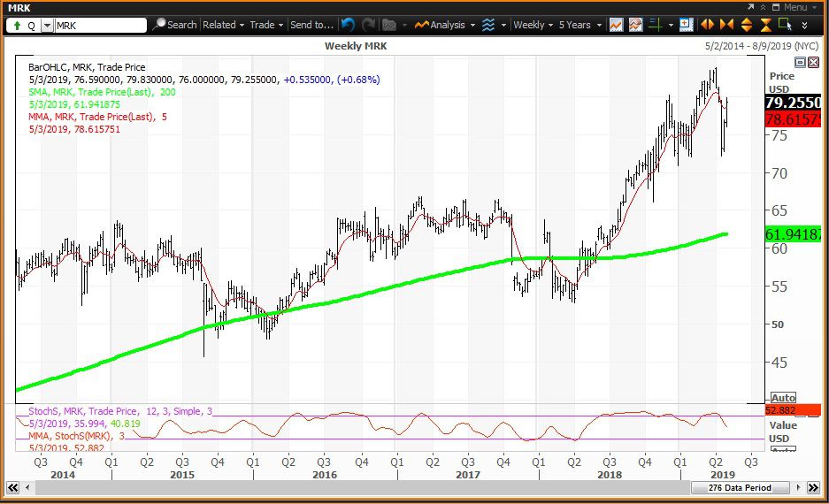Click the Auto scale button on price axis
Image resolution: width=829 pixels, height=504 pixels.
click(783, 397)
